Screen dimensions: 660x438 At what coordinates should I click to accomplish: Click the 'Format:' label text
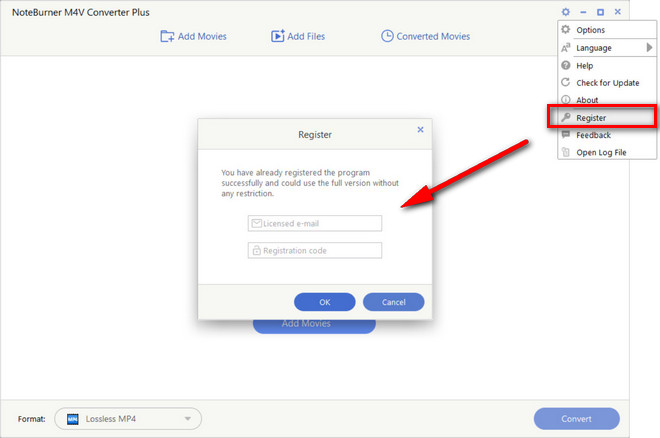(x=32, y=419)
